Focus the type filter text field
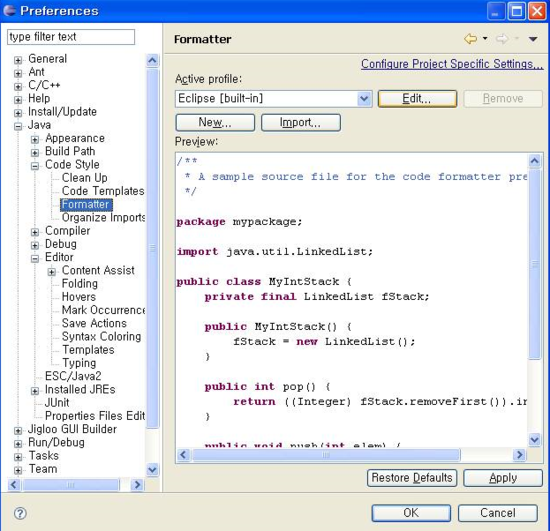 (71, 37)
